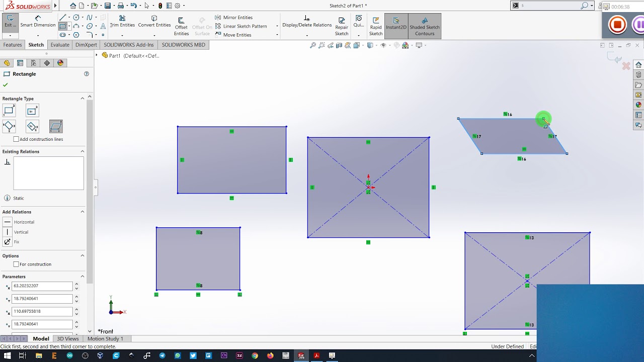Click the Zoom to Fit icon

coord(313,45)
